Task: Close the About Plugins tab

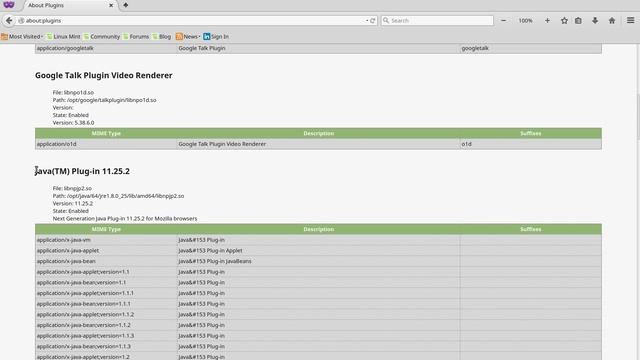Action: pos(111,5)
